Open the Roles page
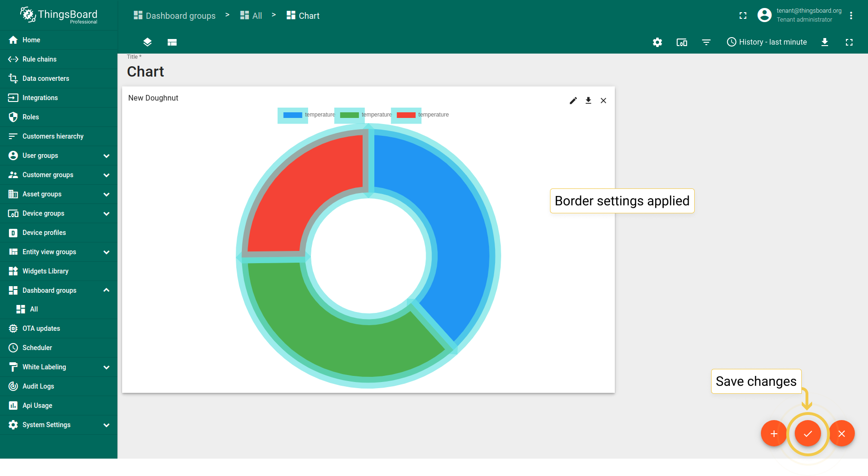Viewport: 868px width, 476px height. (59, 117)
